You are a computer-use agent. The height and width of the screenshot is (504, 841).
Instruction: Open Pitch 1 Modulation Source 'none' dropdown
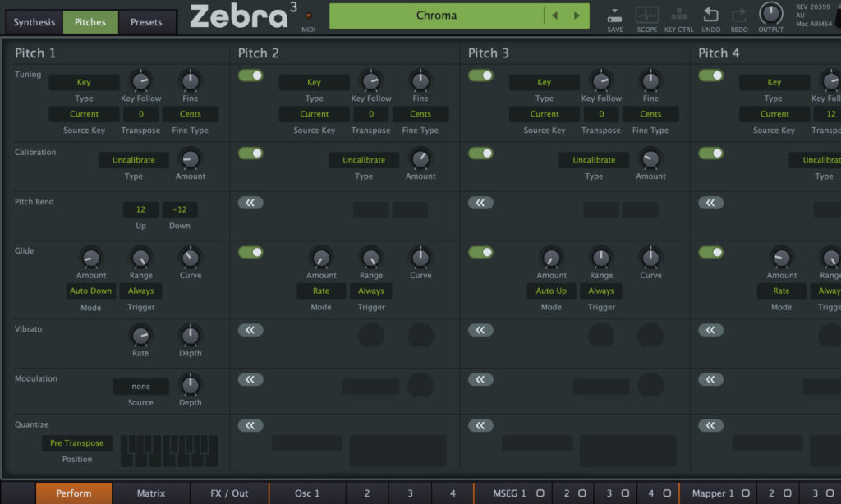point(140,387)
